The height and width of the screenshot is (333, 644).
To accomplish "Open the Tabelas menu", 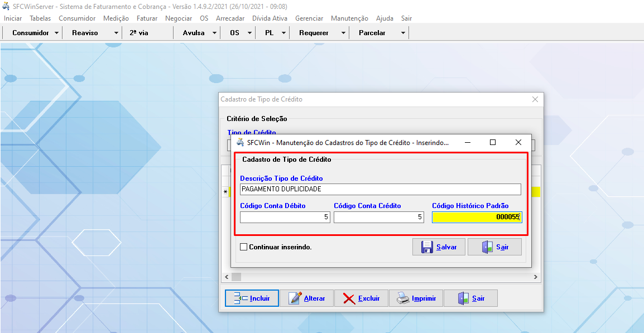I will (40, 18).
